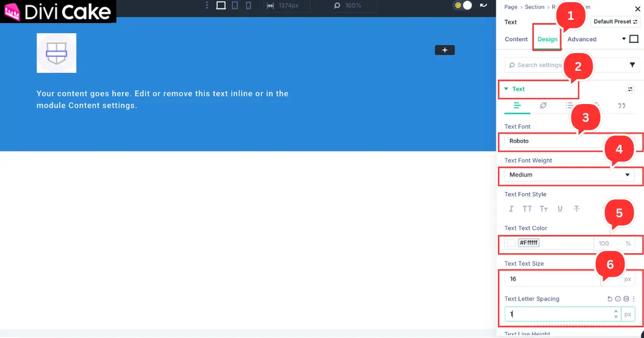Toggle strikethrough font style
This screenshot has width=644, height=338.
[576, 209]
